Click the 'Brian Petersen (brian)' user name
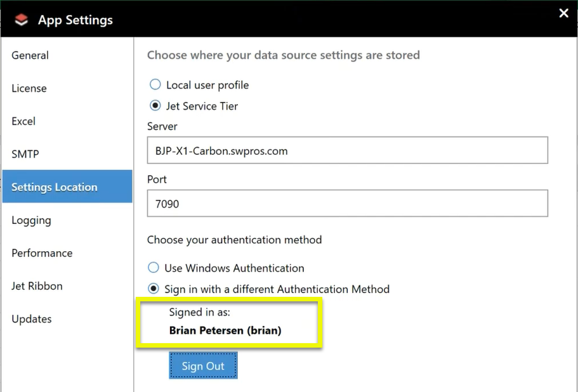The height and width of the screenshot is (392, 578). pyautogui.click(x=225, y=330)
